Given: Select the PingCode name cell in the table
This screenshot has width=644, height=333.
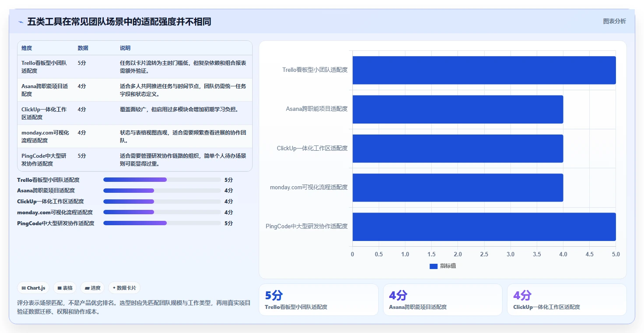Looking at the screenshot, I should [46, 159].
